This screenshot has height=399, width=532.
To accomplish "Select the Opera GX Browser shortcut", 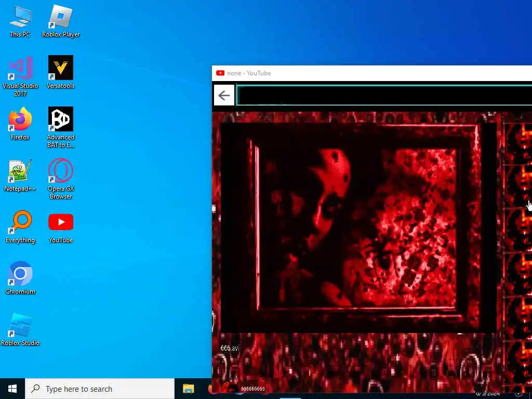I will click(61, 179).
